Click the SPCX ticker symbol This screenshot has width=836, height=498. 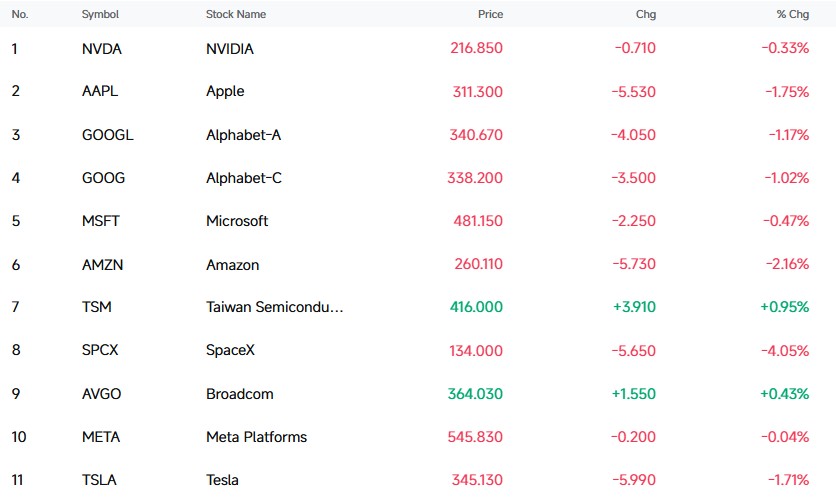tap(100, 350)
